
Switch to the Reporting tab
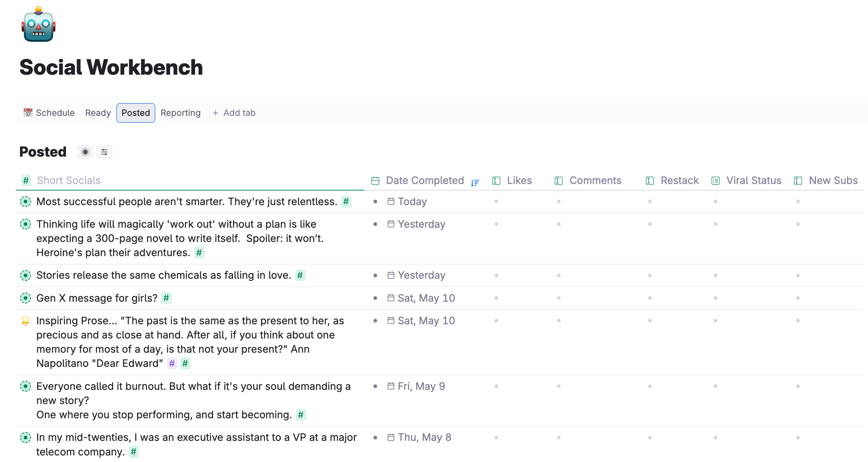(181, 113)
